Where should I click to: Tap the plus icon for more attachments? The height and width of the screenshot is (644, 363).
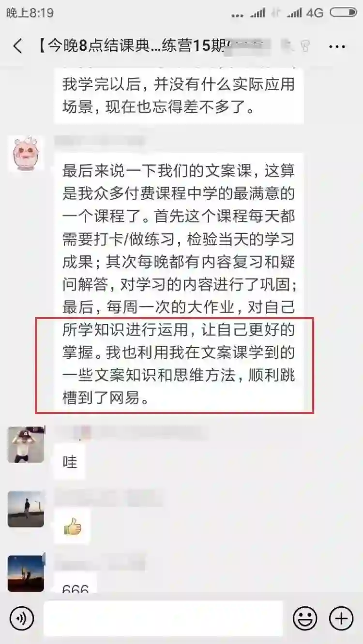pos(341,619)
